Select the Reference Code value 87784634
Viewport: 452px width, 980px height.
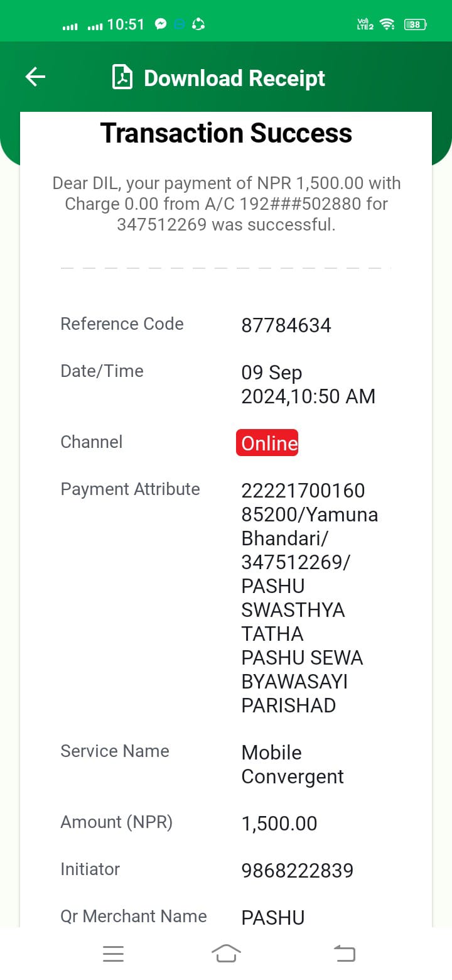tap(286, 325)
